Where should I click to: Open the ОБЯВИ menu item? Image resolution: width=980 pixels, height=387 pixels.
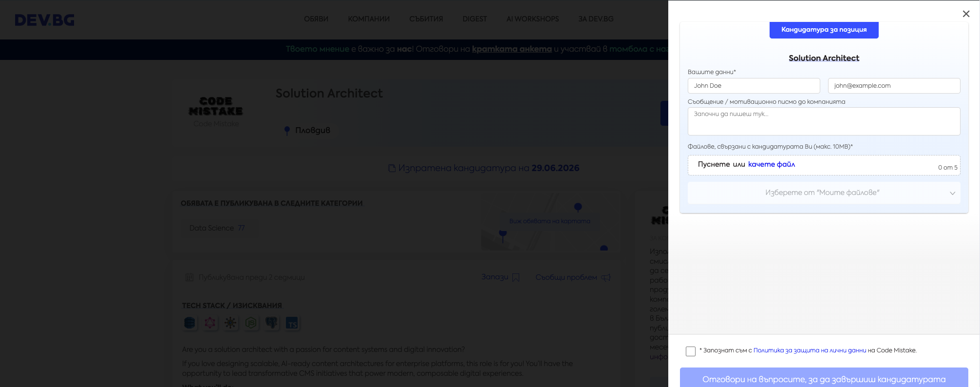316,19
